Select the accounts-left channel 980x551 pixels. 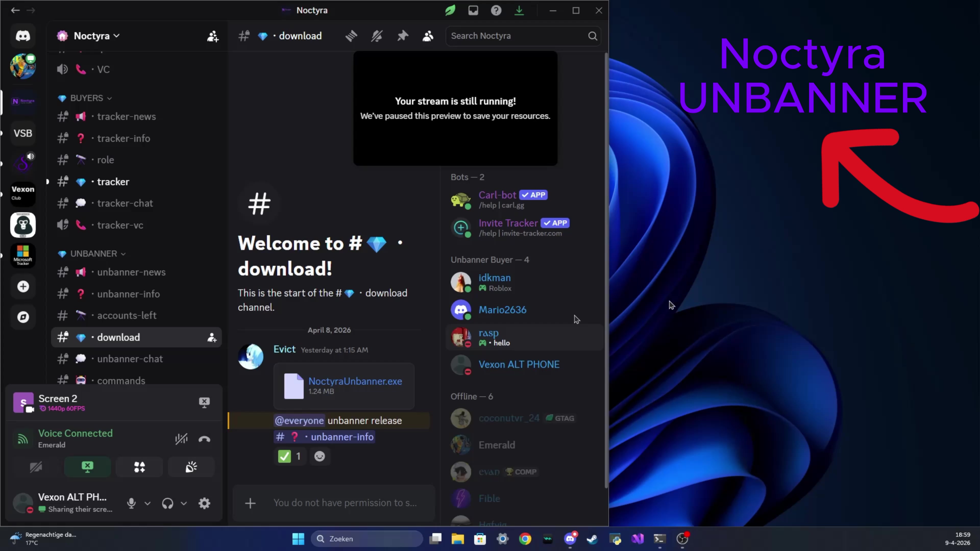tap(136, 315)
